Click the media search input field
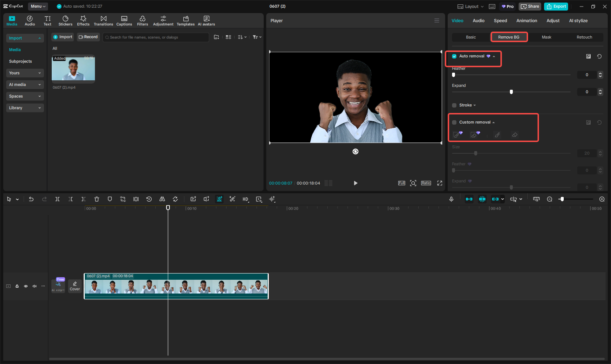Viewport: 611px width, 364px height. 156,37
